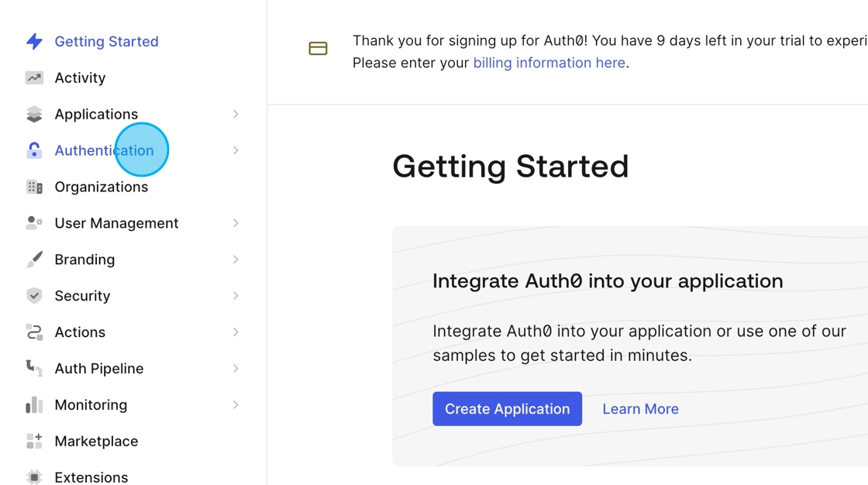Open the Extensions sidebar item
The height and width of the screenshot is (485, 868).
tap(91, 477)
